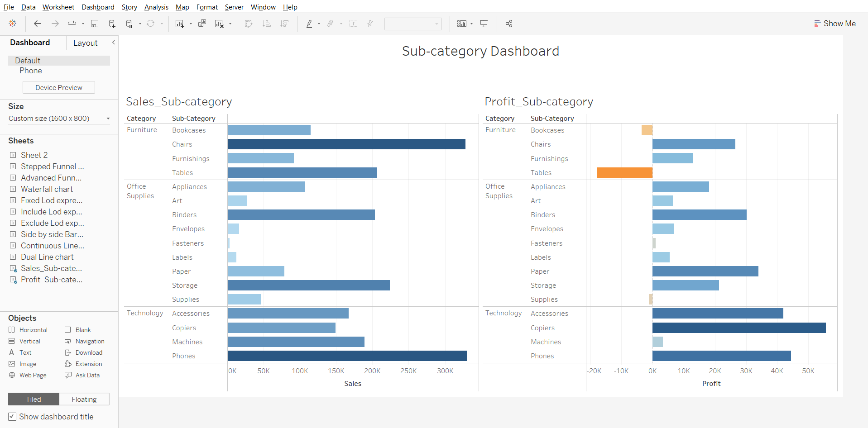Viewport: 868px width, 428px height.
Task: Select the Ask Data object
Action: [82, 375]
